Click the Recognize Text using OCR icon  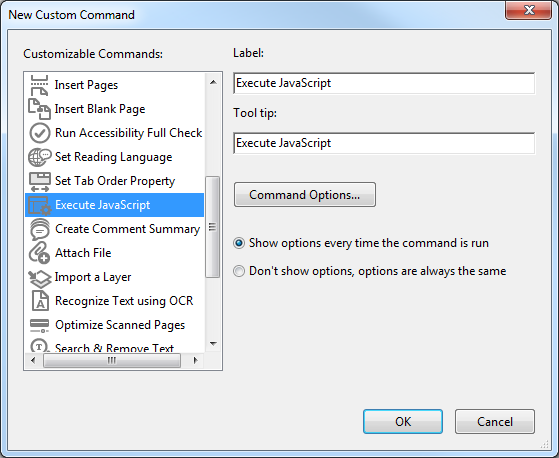(40, 300)
